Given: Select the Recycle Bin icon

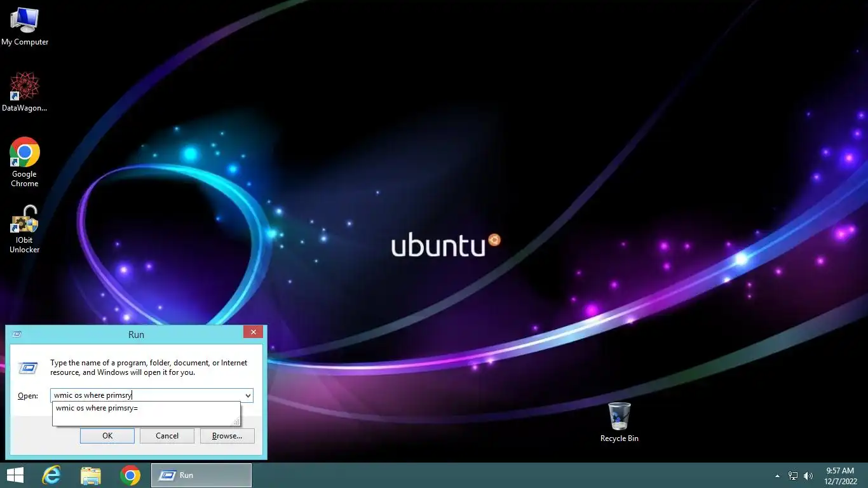Looking at the screenshot, I should pos(619,423).
